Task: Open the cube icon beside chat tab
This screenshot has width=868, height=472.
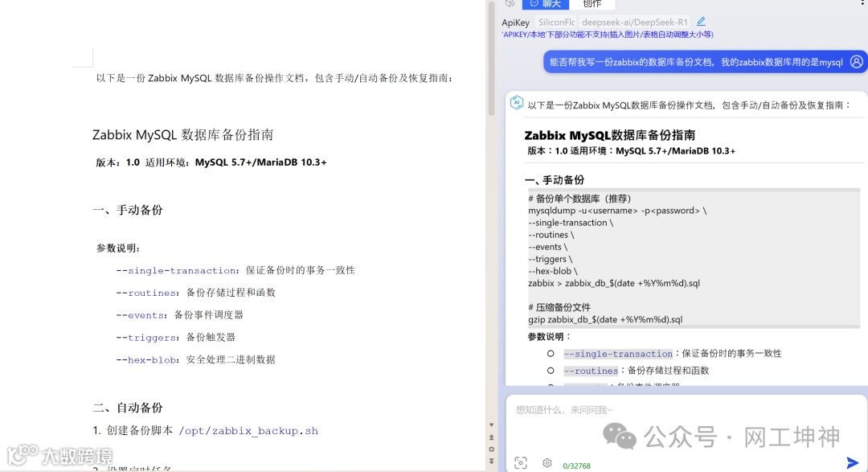Action: [x=510, y=3]
